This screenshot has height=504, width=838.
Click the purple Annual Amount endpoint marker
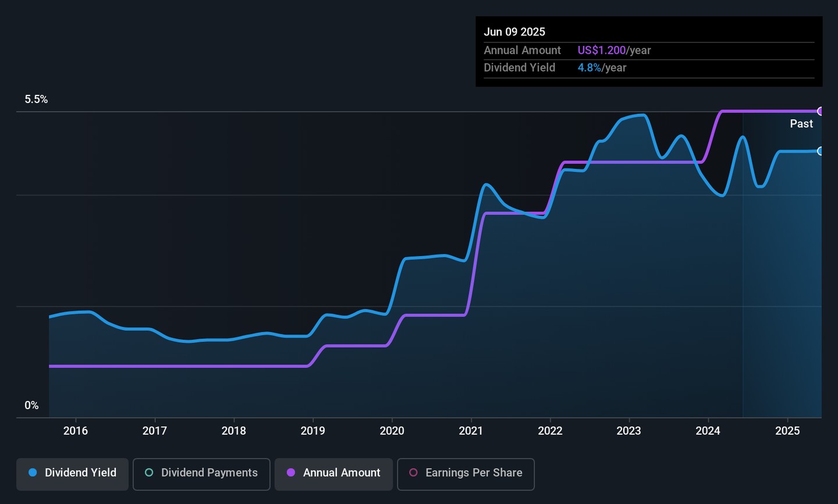821,111
